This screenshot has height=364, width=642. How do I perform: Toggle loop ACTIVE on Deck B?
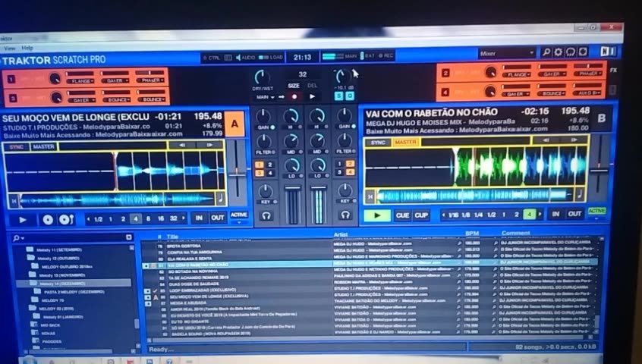coord(596,211)
